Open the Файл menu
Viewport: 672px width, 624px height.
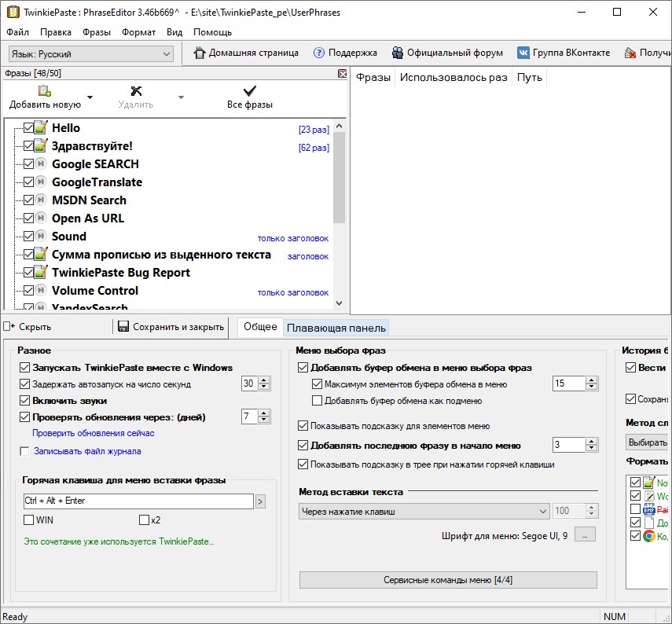(x=17, y=32)
